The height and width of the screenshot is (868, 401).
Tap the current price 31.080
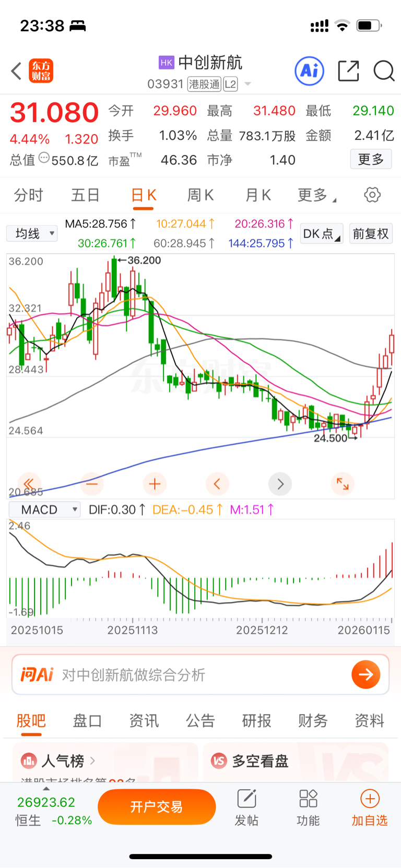click(x=54, y=112)
